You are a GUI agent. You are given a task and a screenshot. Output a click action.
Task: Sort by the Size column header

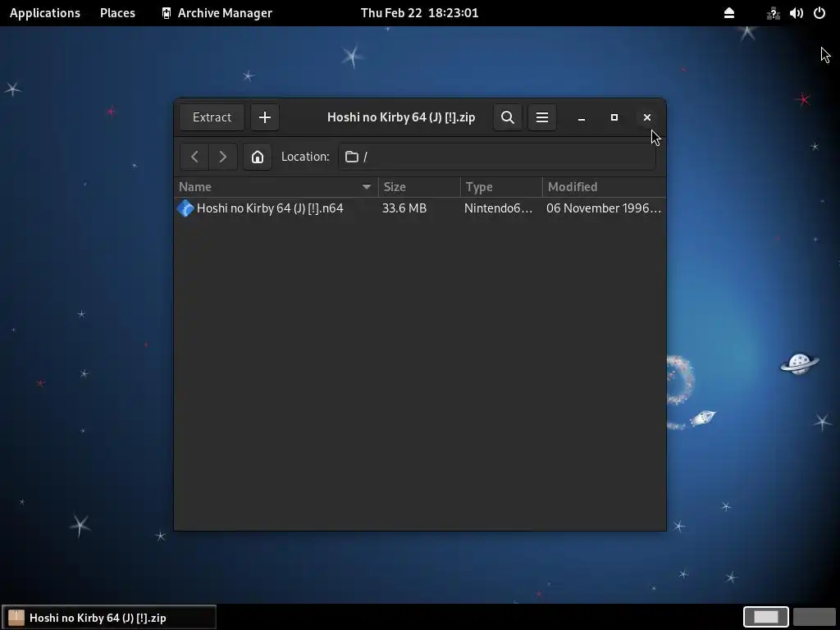point(419,187)
